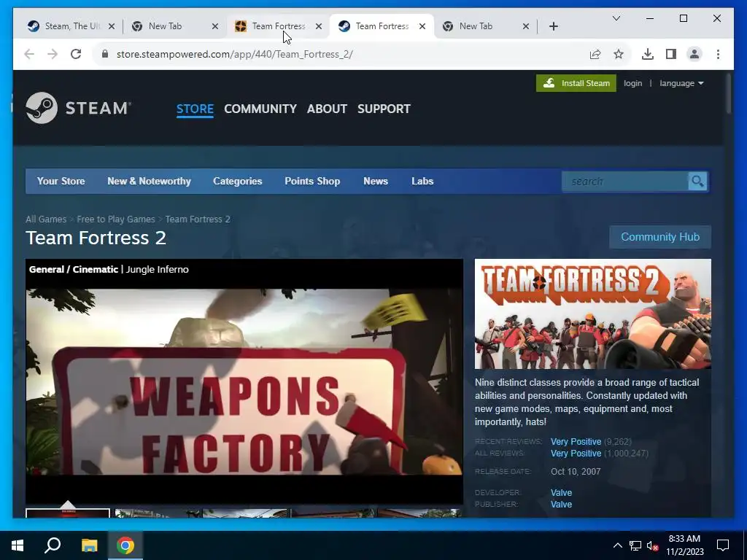Open the taskbar clock and date
This screenshot has height=560, width=747.
point(684,545)
